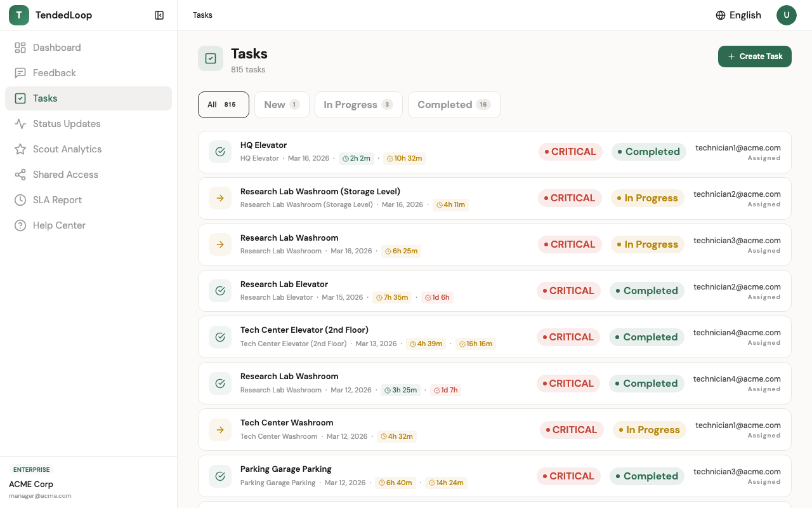Image resolution: width=812 pixels, height=508 pixels.
Task: Filter by the In Progress tab
Action: [x=358, y=105]
